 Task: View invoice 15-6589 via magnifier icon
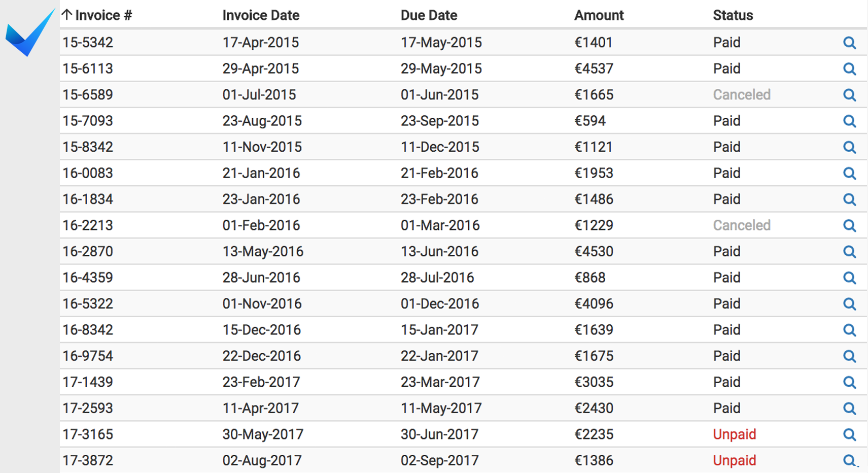tap(850, 95)
